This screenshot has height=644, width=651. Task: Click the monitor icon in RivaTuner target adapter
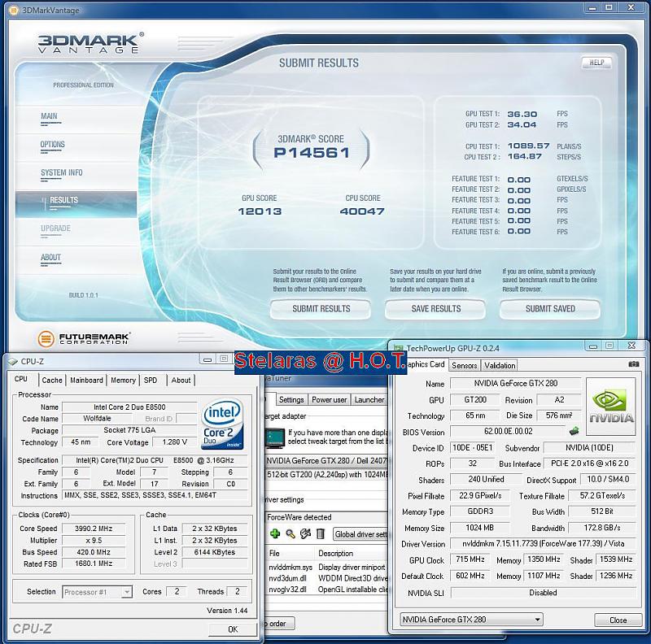(274, 438)
